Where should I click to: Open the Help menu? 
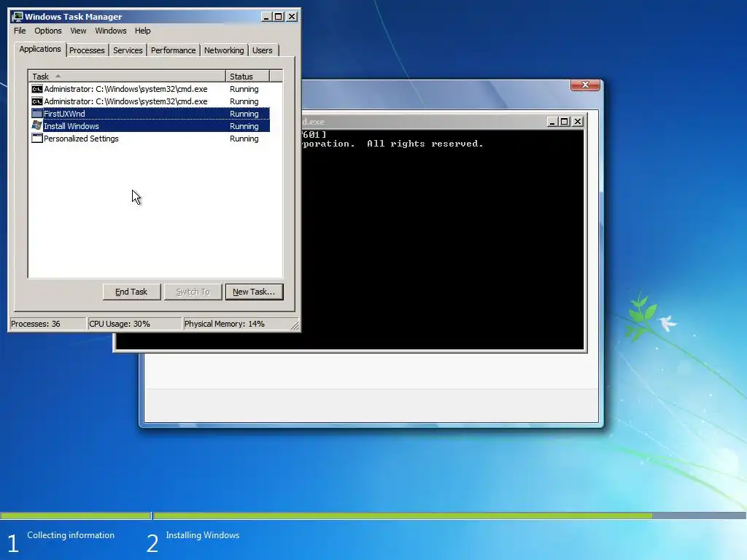(142, 31)
